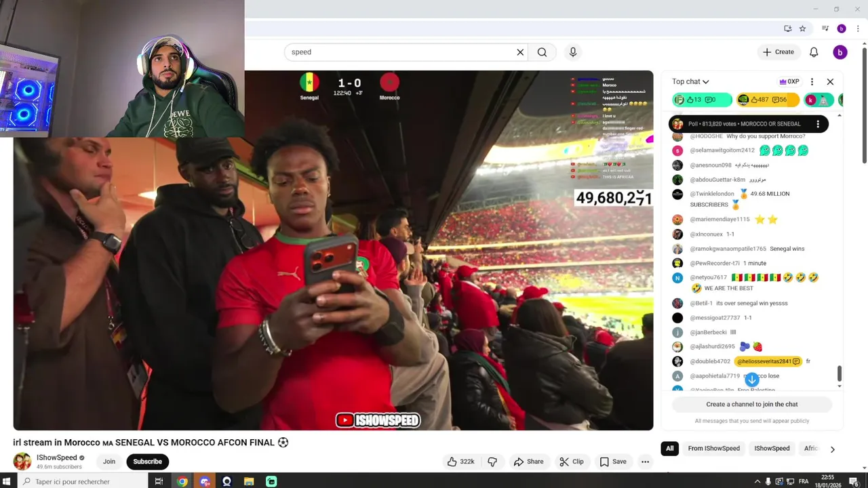Click @Betil-1 chat message

click(752, 303)
